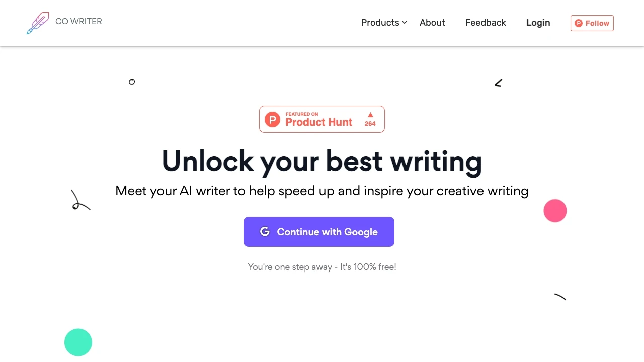This screenshot has height=362, width=644.
Task: Open the Feedback page from the navbar
Action: (486, 23)
